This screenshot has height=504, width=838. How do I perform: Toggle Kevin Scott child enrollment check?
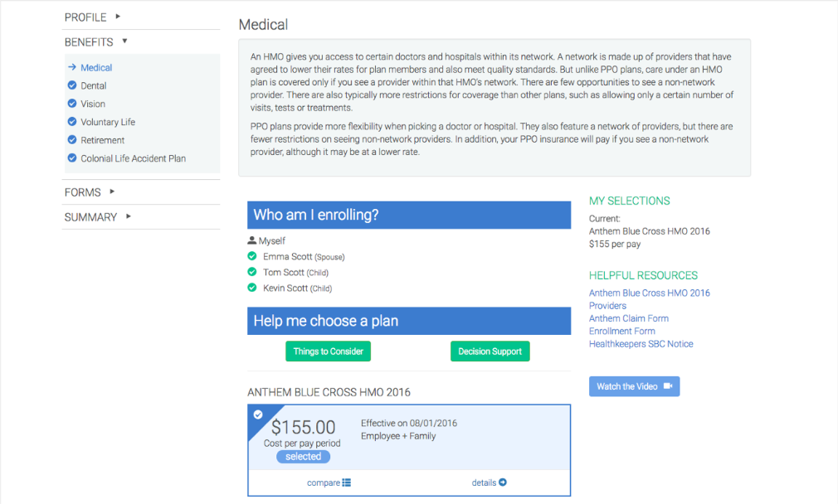252,288
